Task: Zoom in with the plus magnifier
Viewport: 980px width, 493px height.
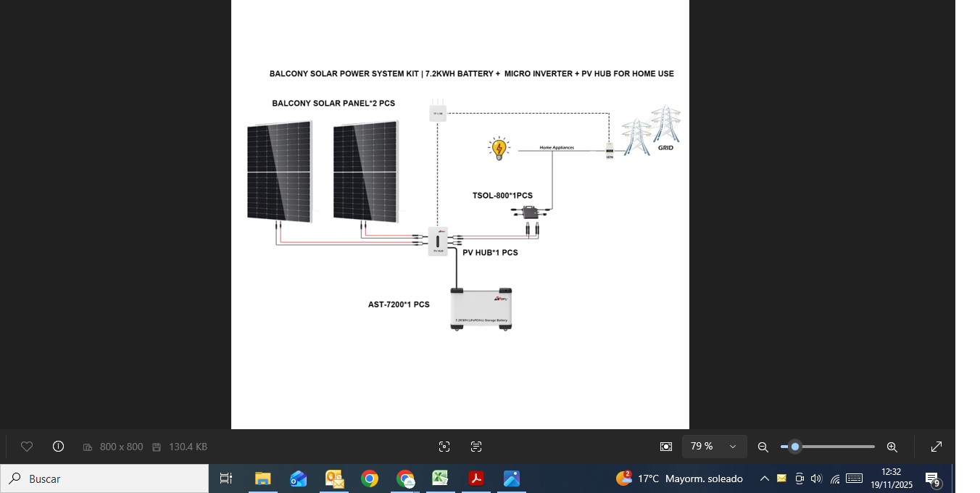Action: 892,447
